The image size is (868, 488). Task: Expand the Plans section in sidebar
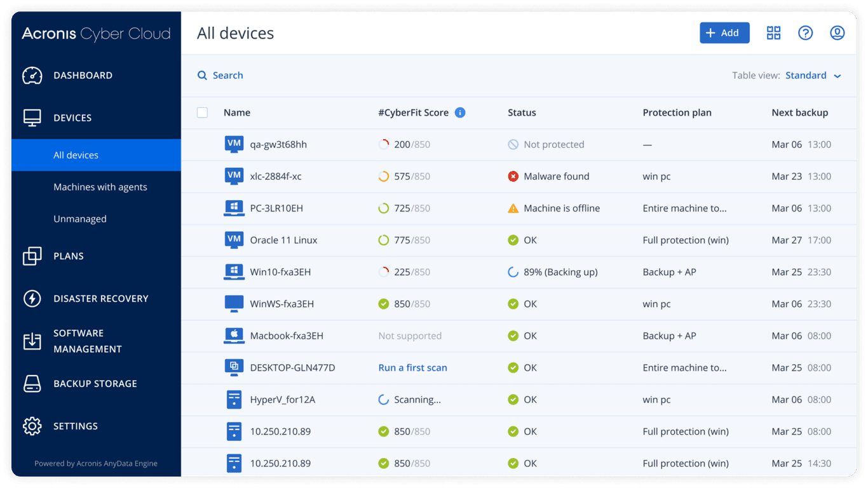point(69,256)
